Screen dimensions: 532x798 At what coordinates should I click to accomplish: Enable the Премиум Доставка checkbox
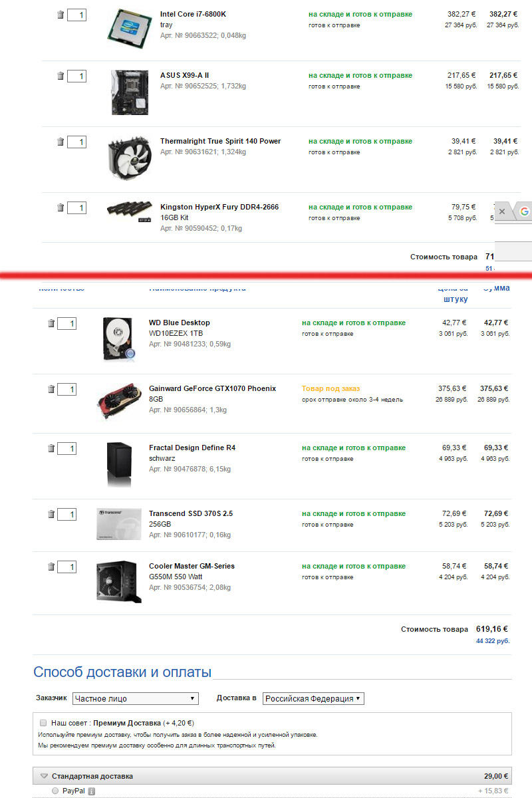coord(43,722)
